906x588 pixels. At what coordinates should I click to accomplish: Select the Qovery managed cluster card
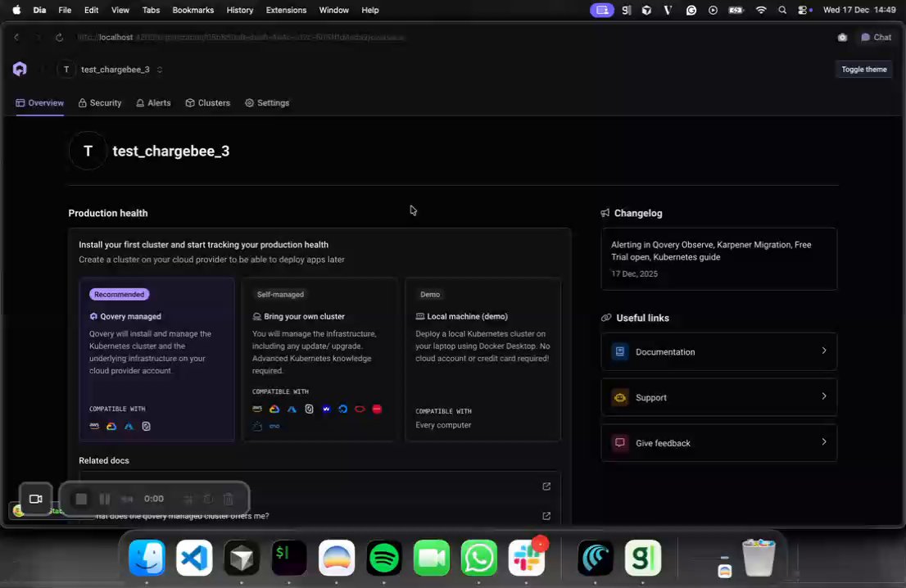pos(156,360)
